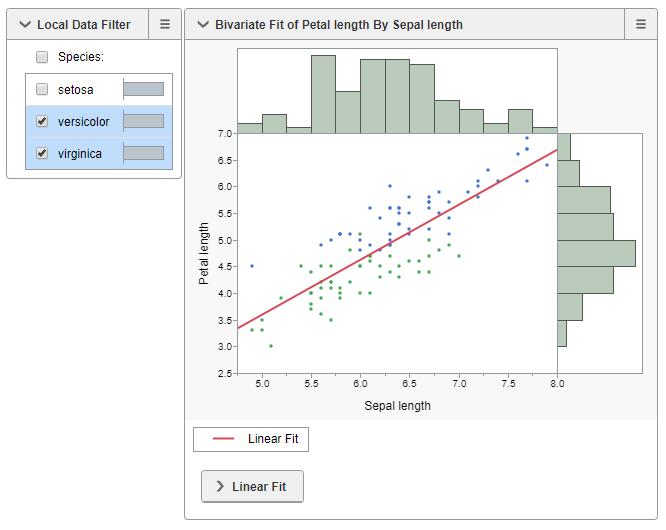The height and width of the screenshot is (530, 666).
Task: Click the virginica count bar
Action: tap(143, 153)
